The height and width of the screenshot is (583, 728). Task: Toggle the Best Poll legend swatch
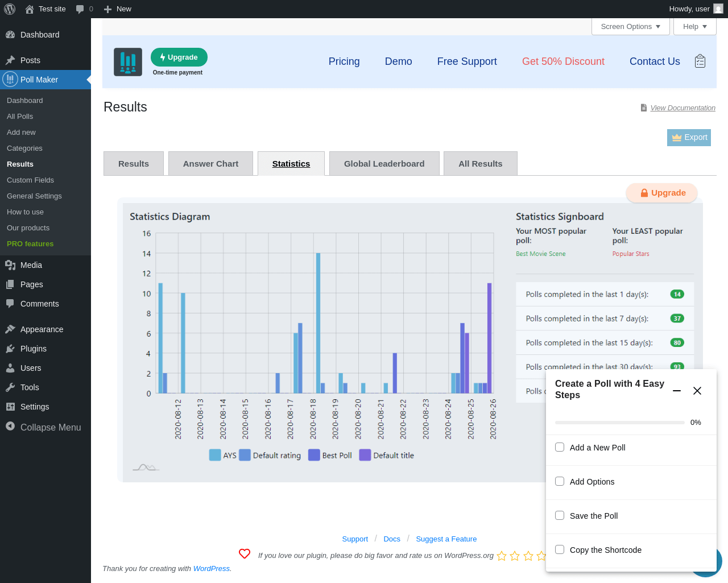[x=314, y=455]
